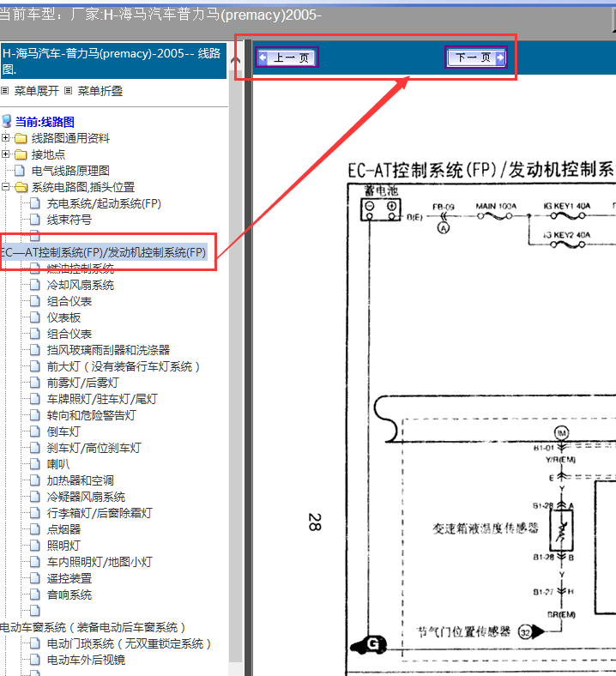616x676 pixels.
Task: Go to previous page with 上一页 button
Action: tap(287, 57)
